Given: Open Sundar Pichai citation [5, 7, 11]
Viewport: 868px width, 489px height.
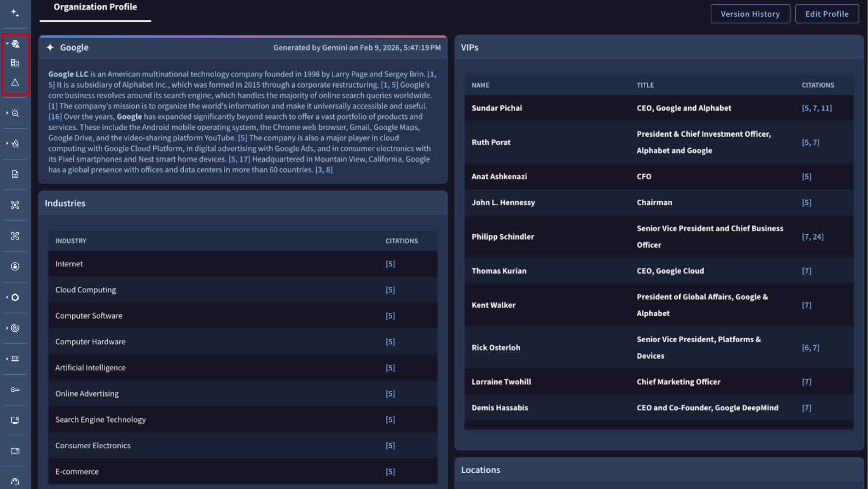Looking at the screenshot, I should pos(816,108).
